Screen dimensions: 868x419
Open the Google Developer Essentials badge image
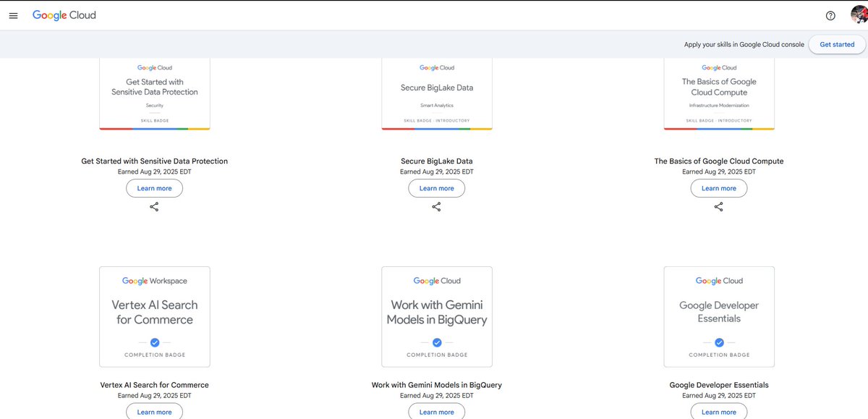719,317
